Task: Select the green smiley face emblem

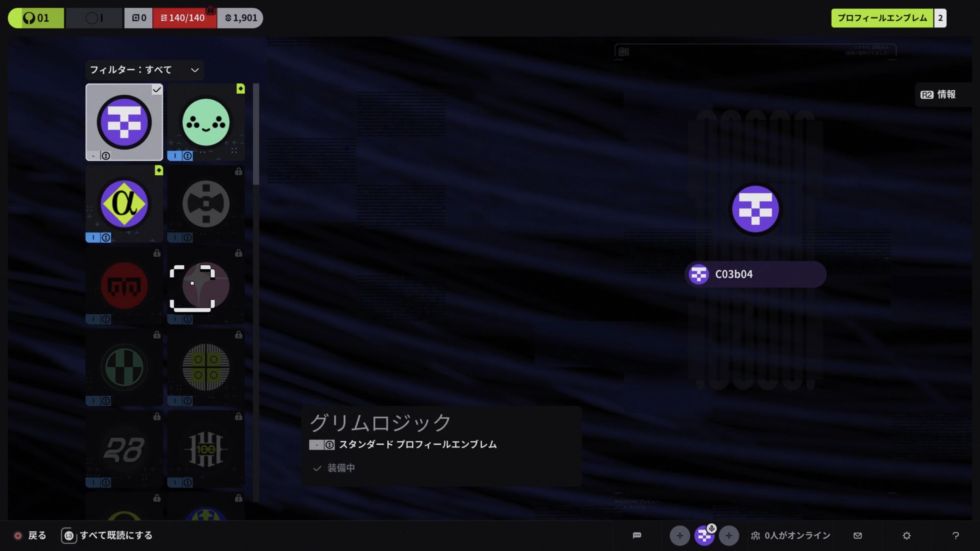Action: [x=206, y=122]
